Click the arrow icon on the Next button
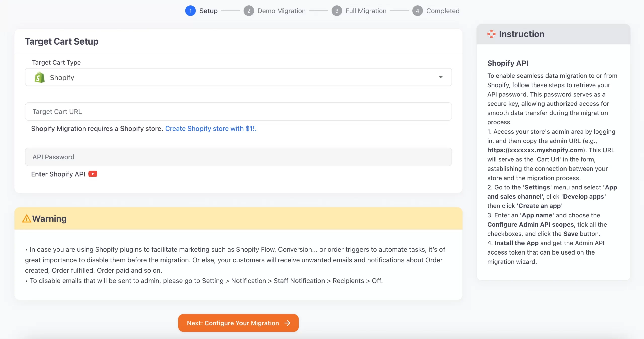Viewport: 644px width, 339px height. coord(287,323)
